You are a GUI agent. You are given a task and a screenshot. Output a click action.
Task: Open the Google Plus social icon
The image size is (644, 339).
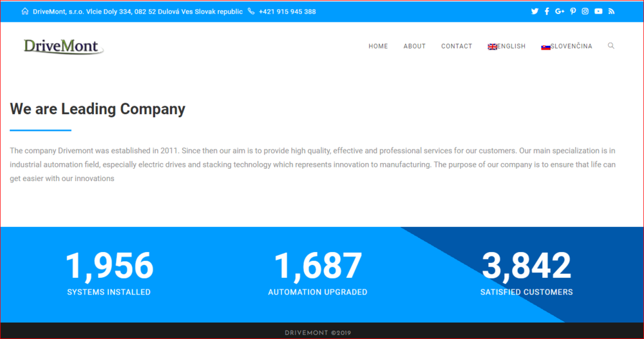pyautogui.click(x=560, y=12)
